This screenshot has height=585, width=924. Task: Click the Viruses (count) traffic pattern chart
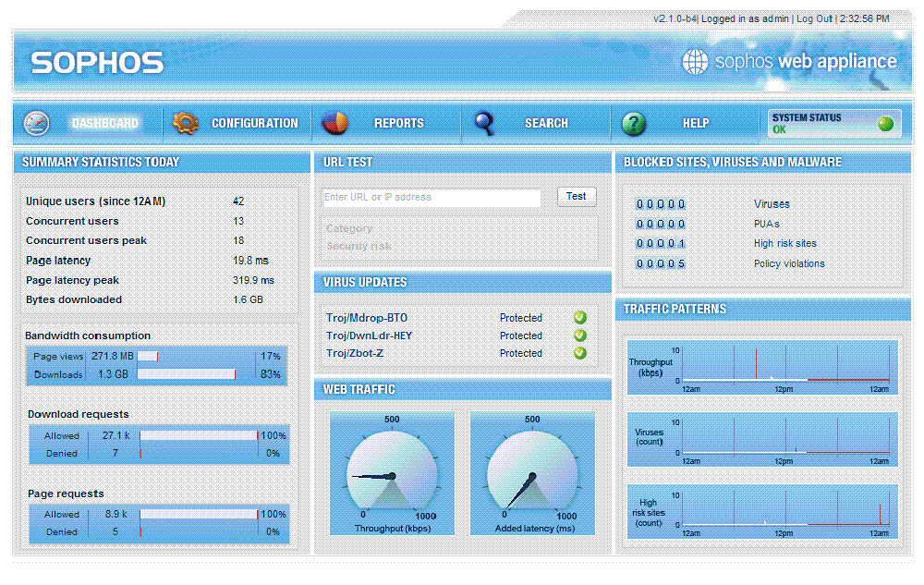coord(762,440)
